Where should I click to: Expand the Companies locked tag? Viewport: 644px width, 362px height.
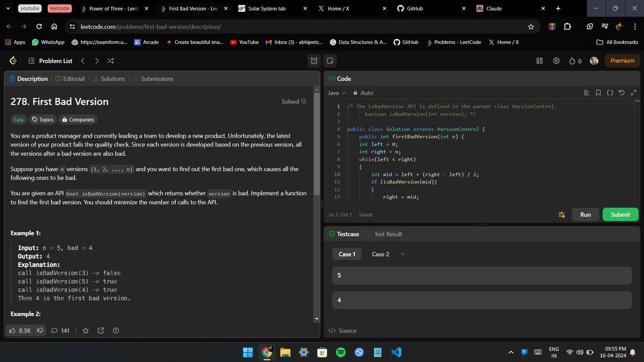tap(78, 120)
